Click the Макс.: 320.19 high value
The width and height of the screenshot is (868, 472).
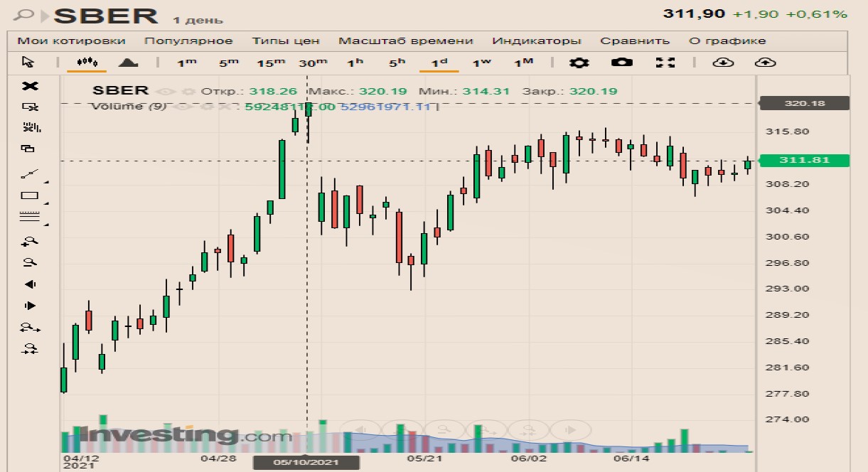click(x=357, y=92)
